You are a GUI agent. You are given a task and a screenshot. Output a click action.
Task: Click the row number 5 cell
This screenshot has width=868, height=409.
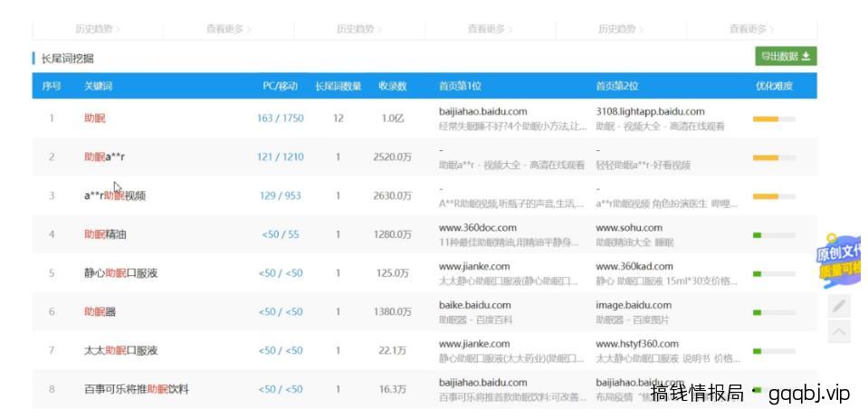(52, 273)
